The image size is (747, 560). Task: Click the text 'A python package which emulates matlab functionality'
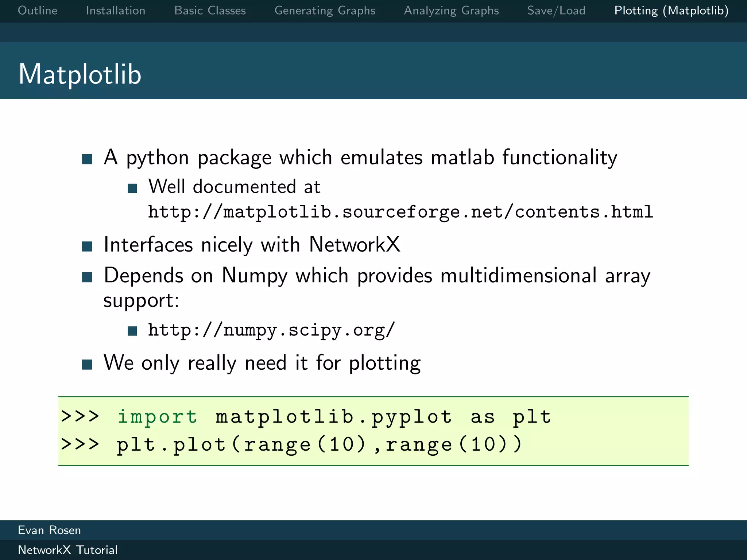[x=360, y=158]
